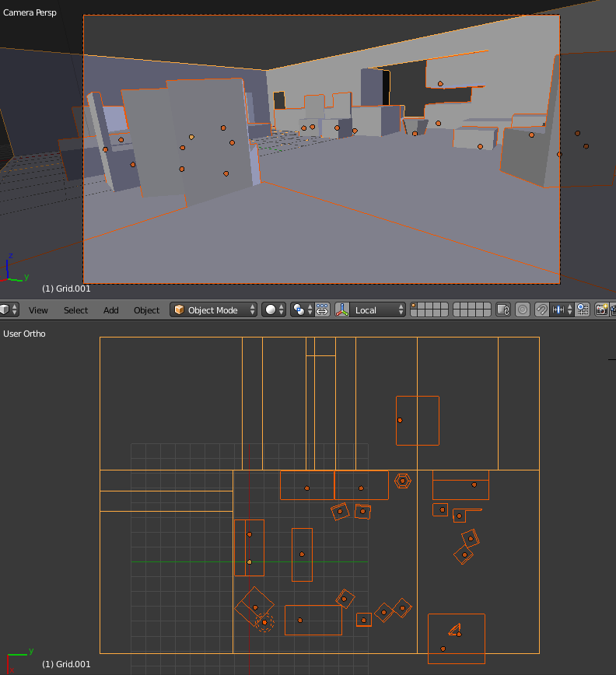Click the OpenGL render animation clapper icon
Image resolution: width=616 pixels, height=675 pixels.
tap(613, 310)
